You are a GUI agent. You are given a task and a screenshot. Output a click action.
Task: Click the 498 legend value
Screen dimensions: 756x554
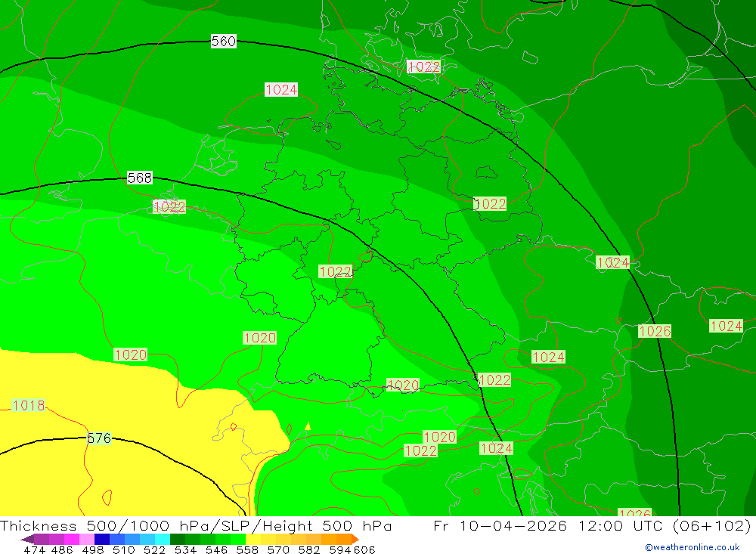92,549
